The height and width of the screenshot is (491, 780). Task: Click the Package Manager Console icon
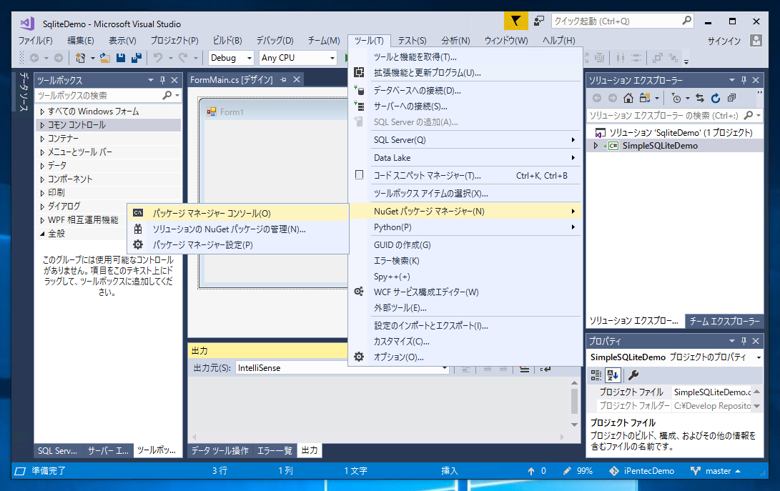(138, 213)
